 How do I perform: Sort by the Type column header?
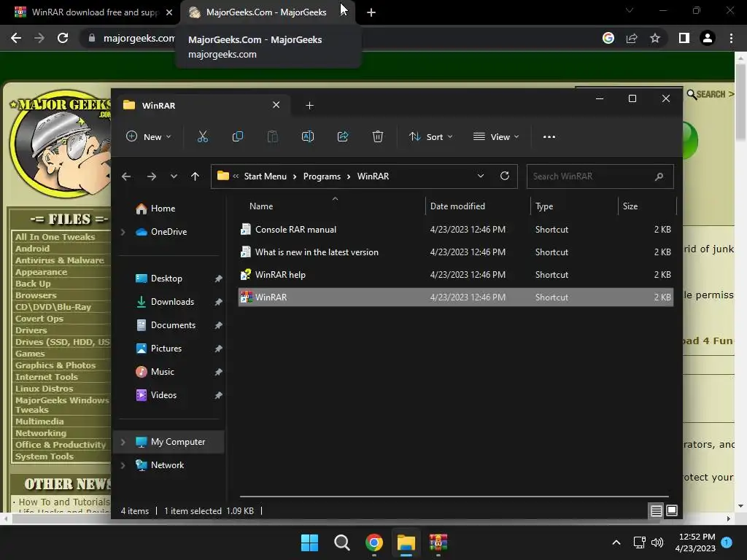(x=544, y=206)
